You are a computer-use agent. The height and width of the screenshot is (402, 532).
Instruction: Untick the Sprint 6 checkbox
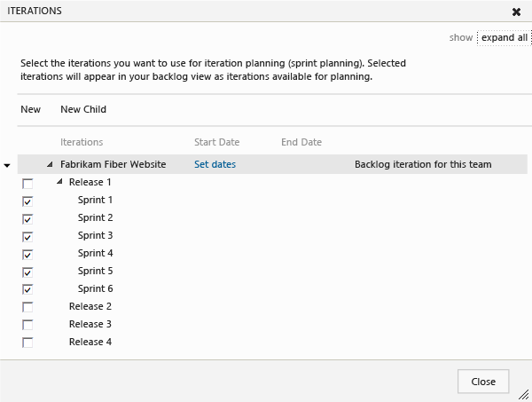pyautogui.click(x=27, y=289)
